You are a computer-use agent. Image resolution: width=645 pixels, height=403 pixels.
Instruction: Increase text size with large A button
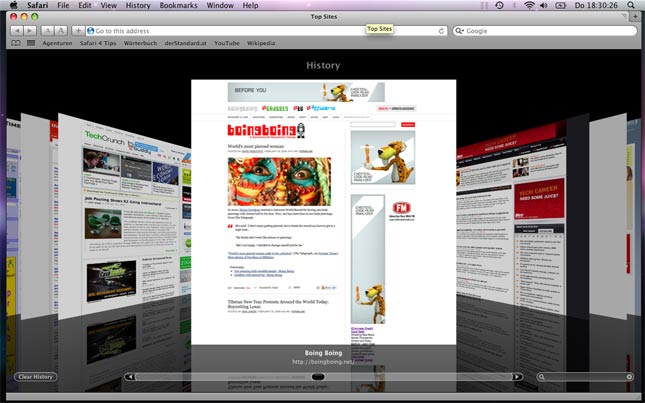tap(61, 30)
